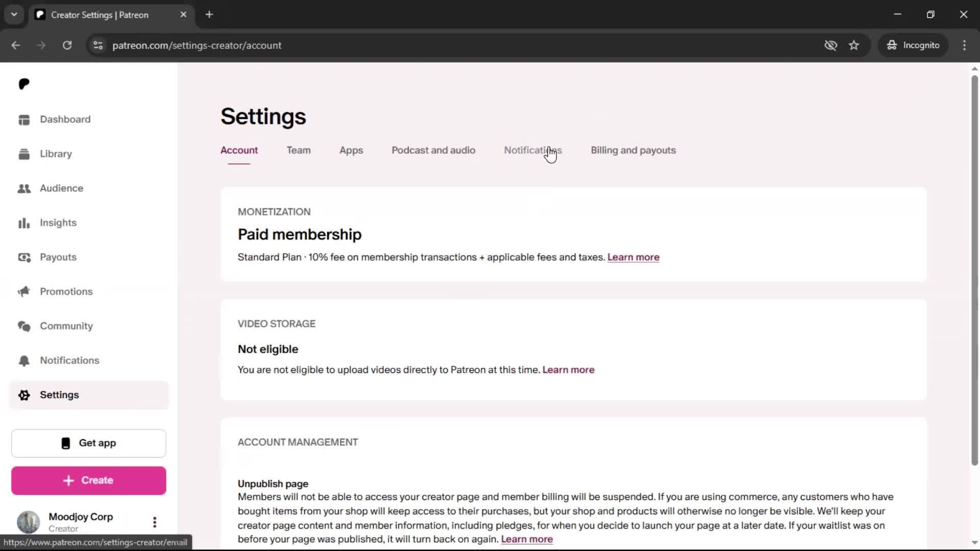The height and width of the screenshot is (551, 980).
Task: Select the Audience people icon
Action: (24, 188)
